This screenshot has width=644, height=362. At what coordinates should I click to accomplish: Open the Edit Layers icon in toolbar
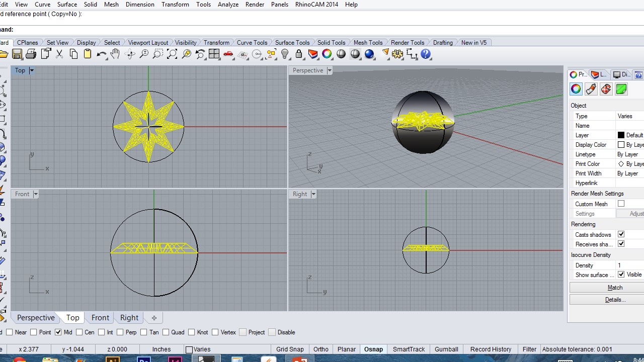coord(313,54)
